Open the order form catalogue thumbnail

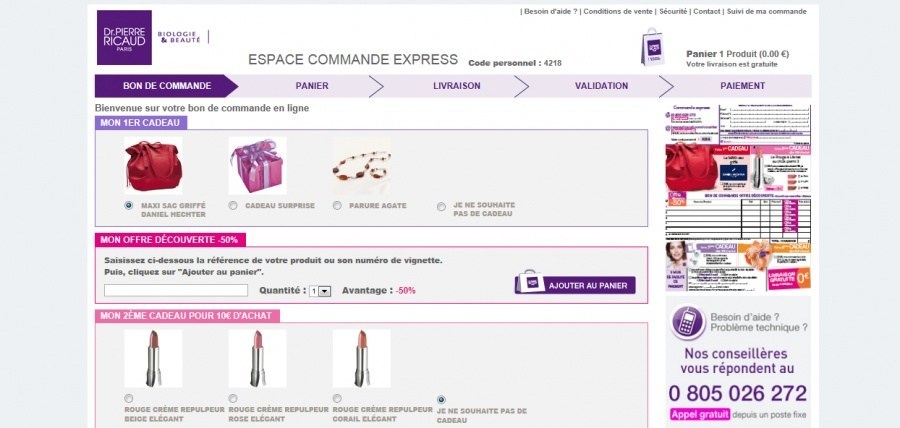click(738, 198)
